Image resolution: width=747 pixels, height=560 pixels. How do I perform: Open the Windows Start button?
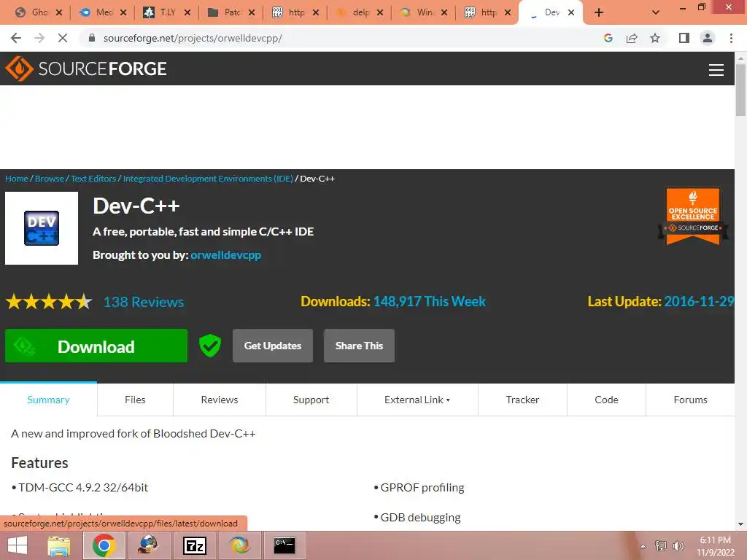point(18,545)
